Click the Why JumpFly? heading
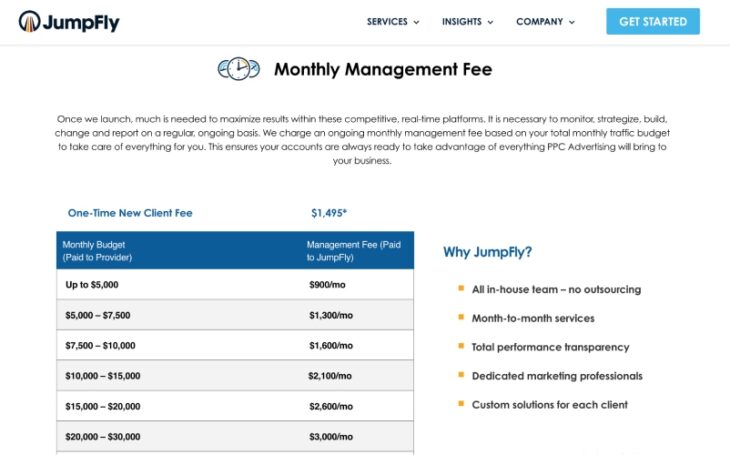This screenshot has width=730, height=455. 488,252
